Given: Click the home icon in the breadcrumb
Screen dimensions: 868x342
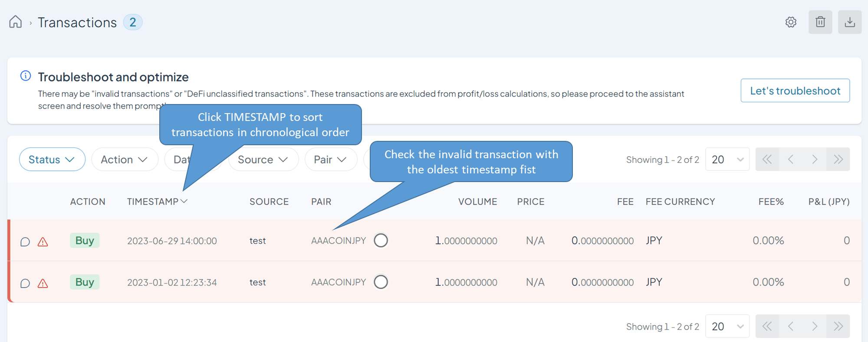Looking at the screenshot, I should pos(15,21).
